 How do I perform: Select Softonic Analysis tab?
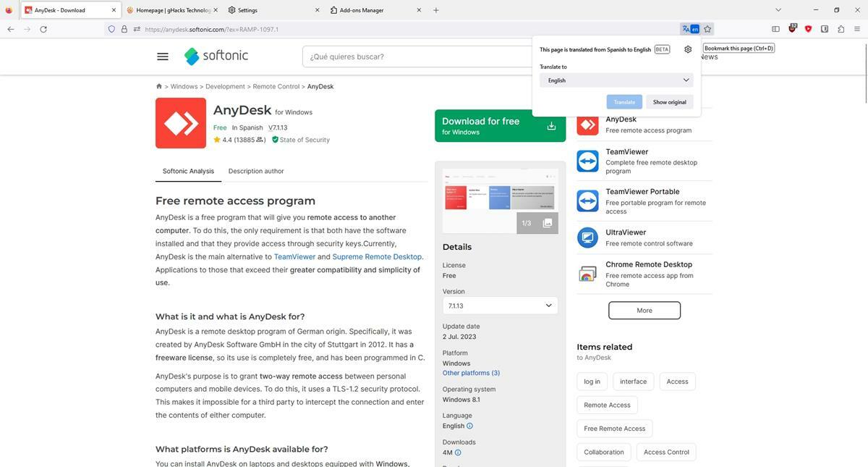point(188,171)
